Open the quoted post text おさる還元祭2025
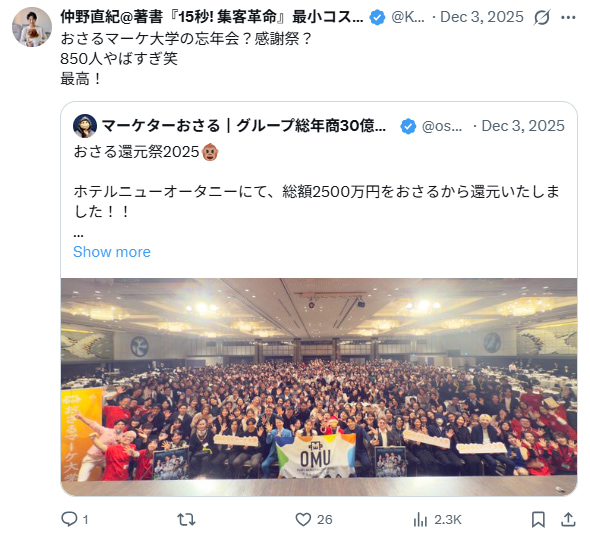 pyautogui.click(x=136, y=152)
